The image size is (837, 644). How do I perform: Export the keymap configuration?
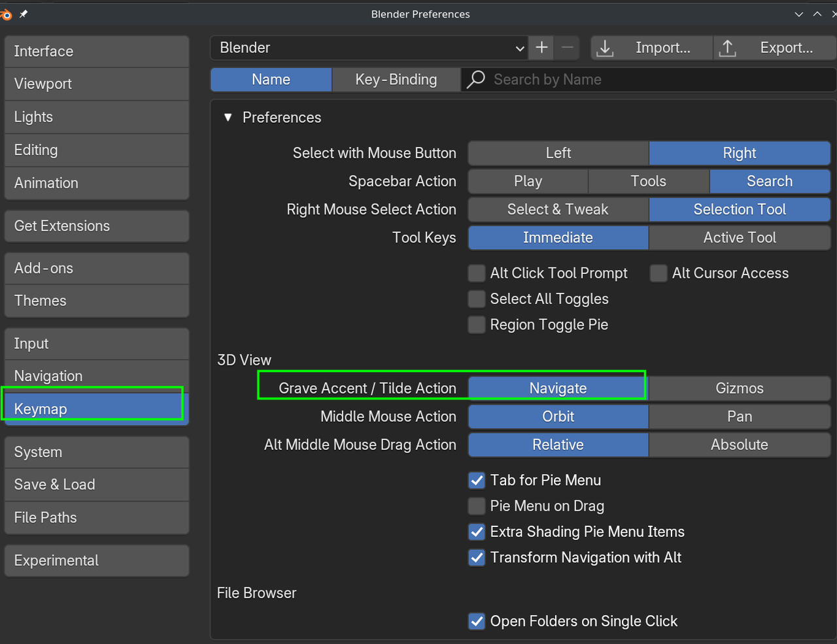pos(776,48)
